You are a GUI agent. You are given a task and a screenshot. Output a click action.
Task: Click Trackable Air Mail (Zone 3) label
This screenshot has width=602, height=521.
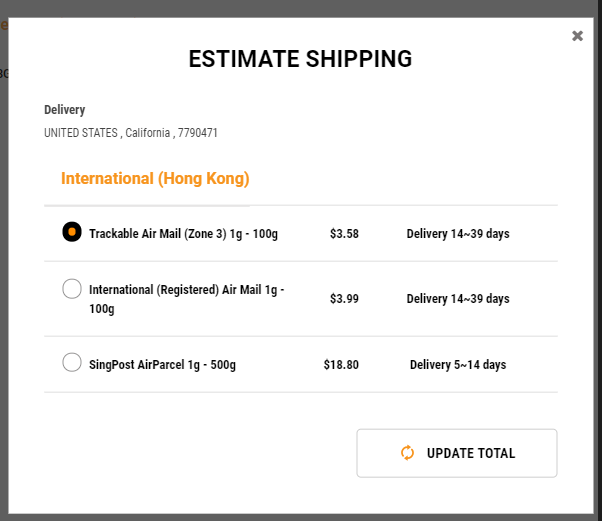click(x=184, y=233)
